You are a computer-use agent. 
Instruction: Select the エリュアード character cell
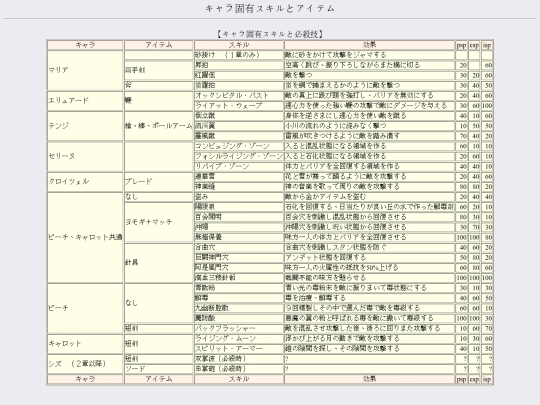coord(85,101)
